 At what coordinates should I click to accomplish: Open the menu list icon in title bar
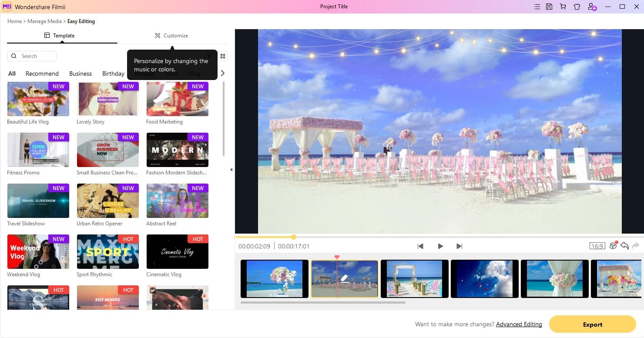(x=537, y=7)
